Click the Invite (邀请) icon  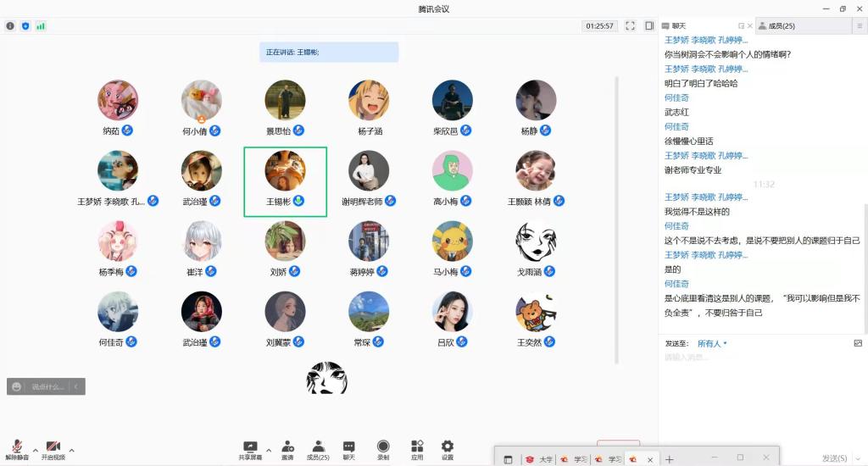click(287, 448)
